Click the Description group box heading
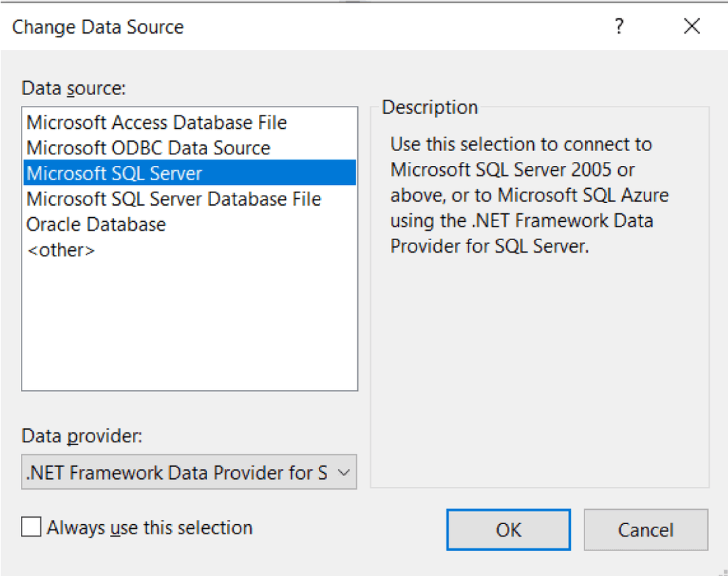The image size is (728, 576). pyautogui.click(x=429, y=107)
